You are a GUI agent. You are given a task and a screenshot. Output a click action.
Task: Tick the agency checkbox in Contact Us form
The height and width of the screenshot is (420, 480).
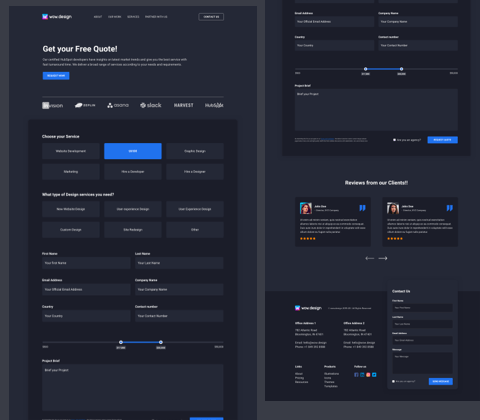click(x=394, y=381)
